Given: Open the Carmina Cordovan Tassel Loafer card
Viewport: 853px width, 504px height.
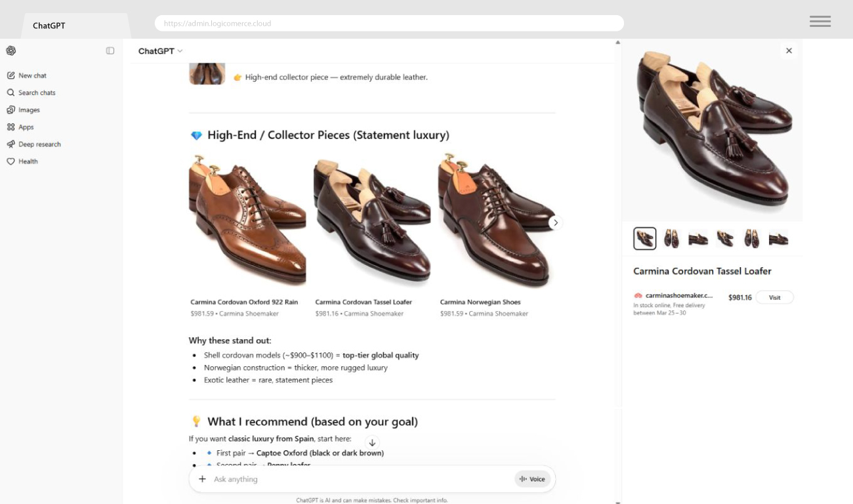Looking at the screenshot, I should coord(372,236).
